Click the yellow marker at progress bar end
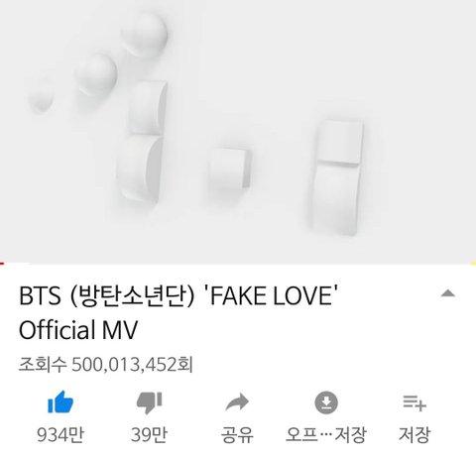This screenshot has height=458, width=476. [x=473, y=264]
